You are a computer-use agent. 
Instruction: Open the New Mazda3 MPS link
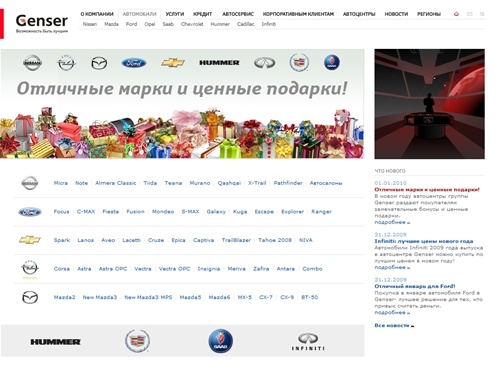(x=148, y=297)
